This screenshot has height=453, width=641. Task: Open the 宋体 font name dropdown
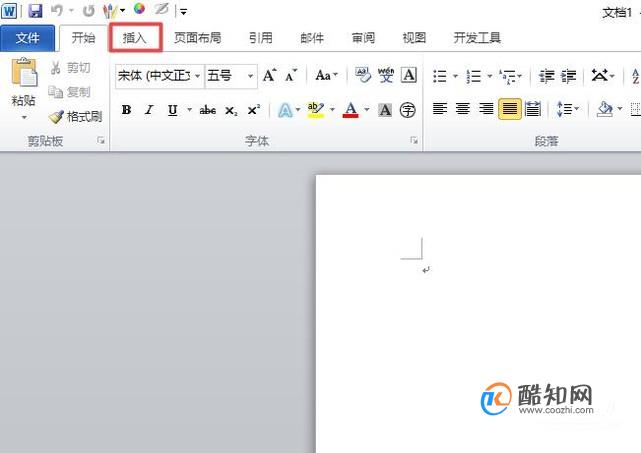197,76
